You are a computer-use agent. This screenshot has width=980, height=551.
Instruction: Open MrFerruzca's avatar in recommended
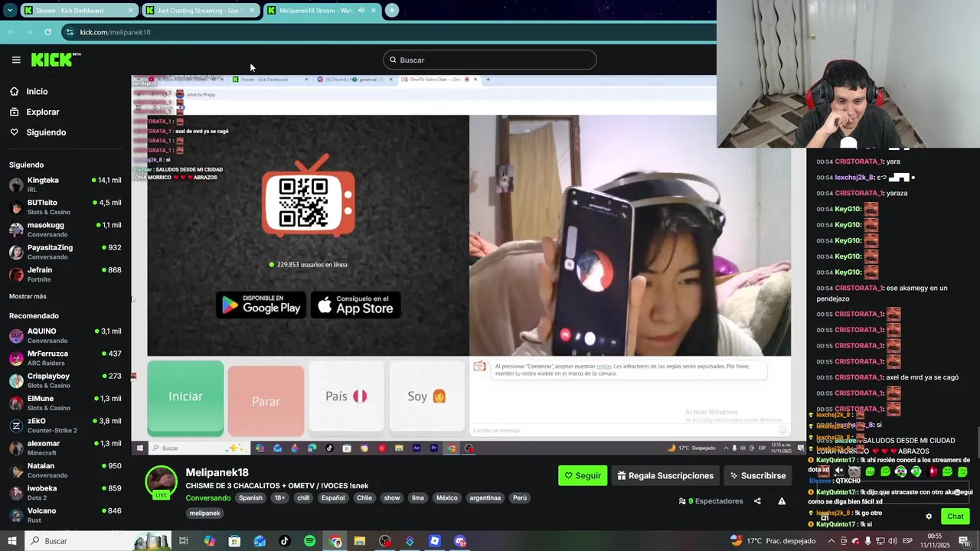pyautogui.click(x=16, y=358)
